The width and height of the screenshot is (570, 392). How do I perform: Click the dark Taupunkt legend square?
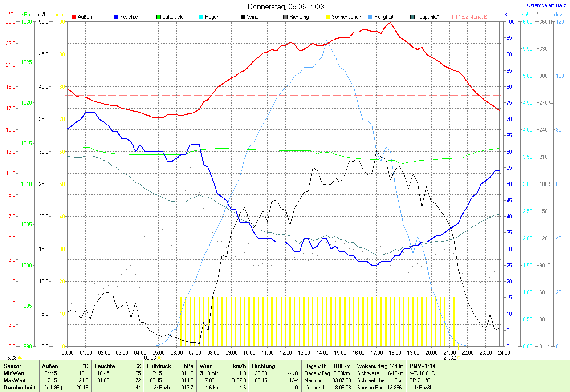coord(412,17)
